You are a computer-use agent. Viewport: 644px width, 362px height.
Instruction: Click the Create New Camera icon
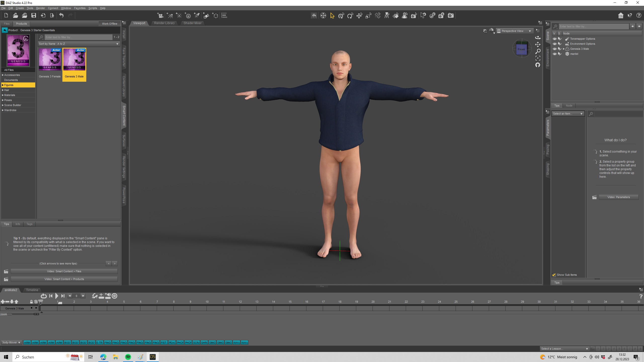[160, 16]
